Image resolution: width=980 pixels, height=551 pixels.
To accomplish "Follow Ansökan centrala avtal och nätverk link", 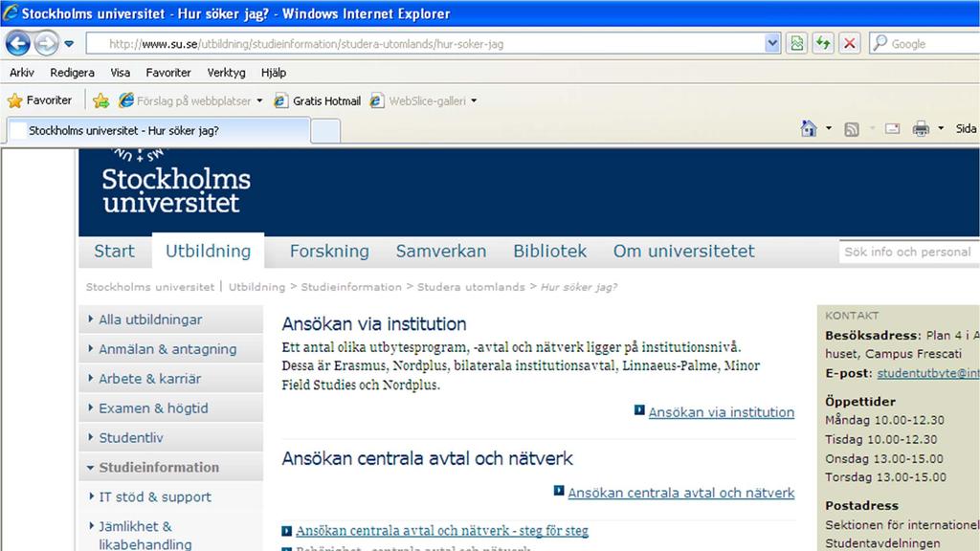I will coord(681,493).
